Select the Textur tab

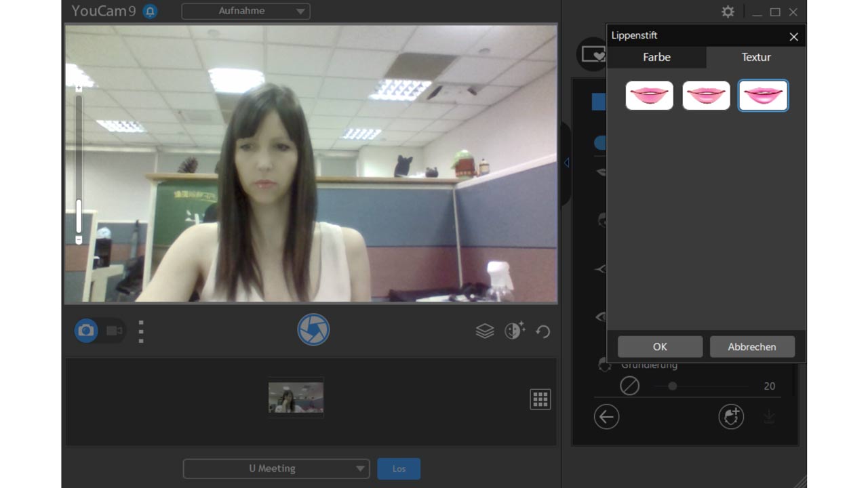tap(755, 58)
